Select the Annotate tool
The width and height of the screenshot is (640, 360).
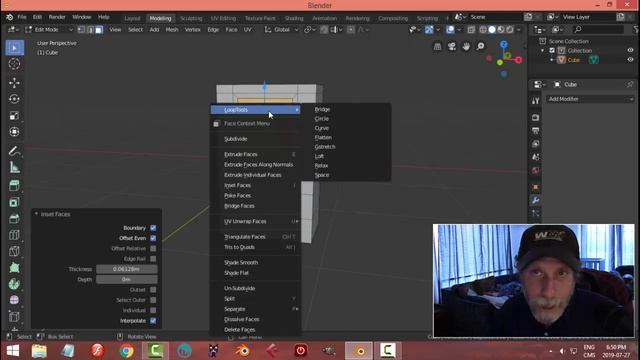(14, 151)
